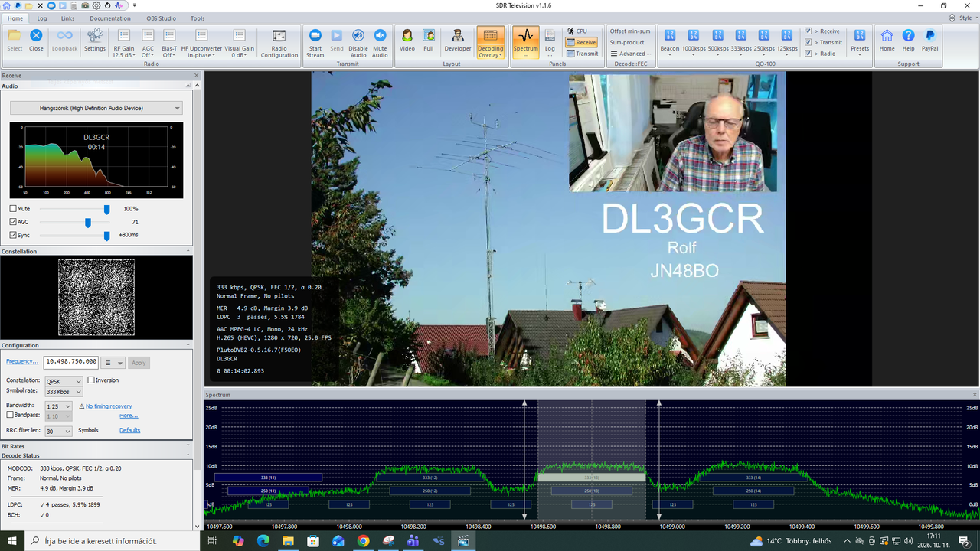
Task: Click the Close radio button in ribbon
Action: (x=36, y=41)
